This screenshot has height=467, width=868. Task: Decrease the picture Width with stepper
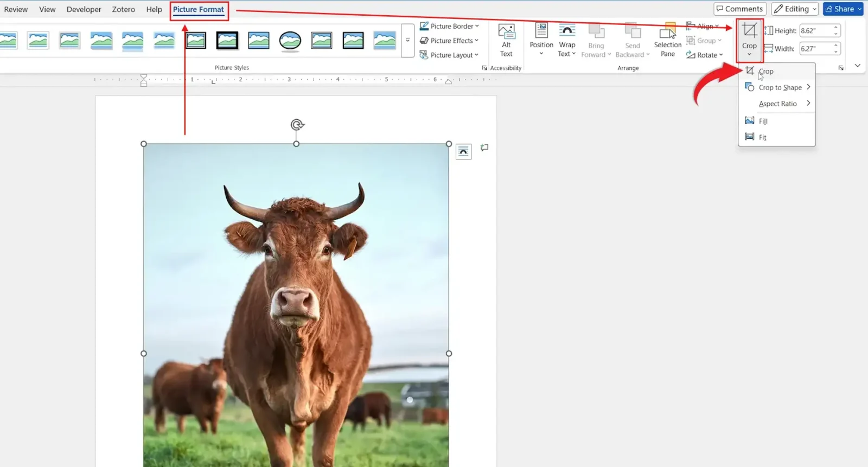836,52
